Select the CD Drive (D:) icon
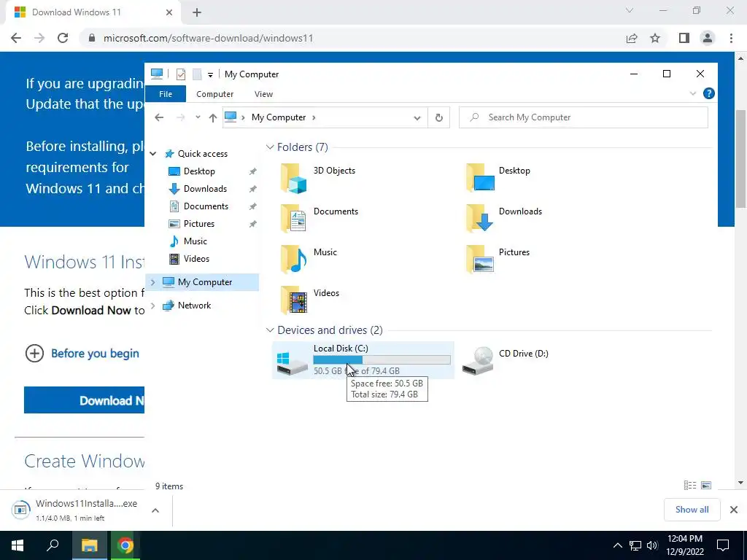The height and width of the screenshot is (560, 747). [x=478, y=361]
